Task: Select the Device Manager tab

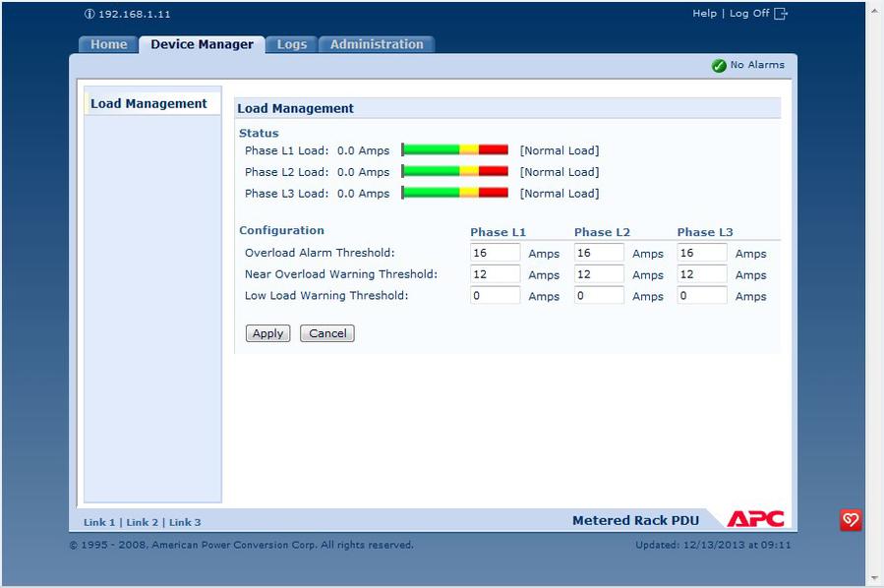Action: pos(202,44)
